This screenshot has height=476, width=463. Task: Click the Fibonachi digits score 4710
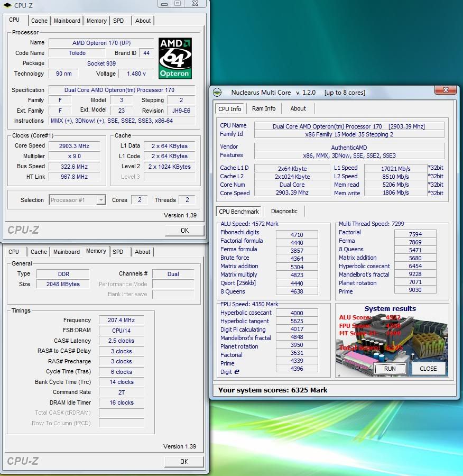pos(297,235)
